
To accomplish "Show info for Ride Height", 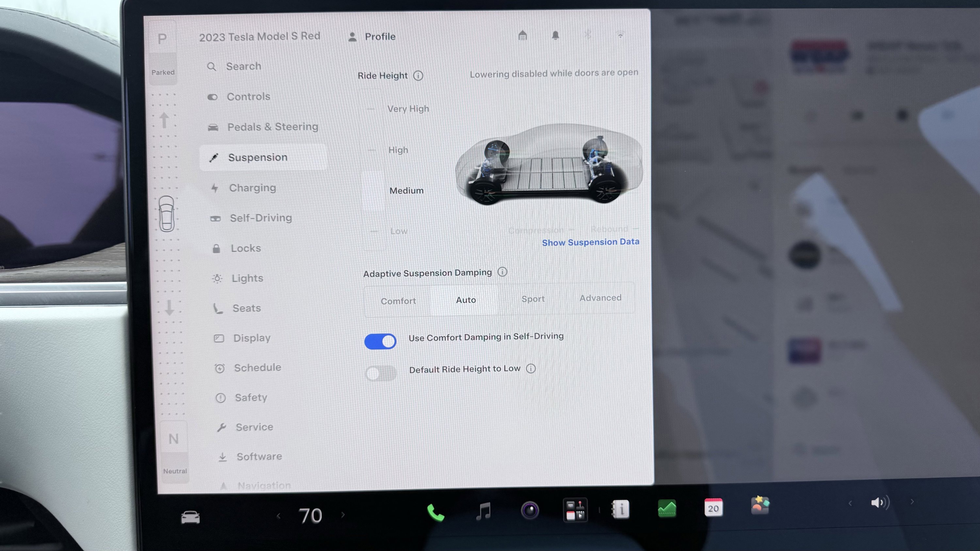I will click(x=418, y=76).
